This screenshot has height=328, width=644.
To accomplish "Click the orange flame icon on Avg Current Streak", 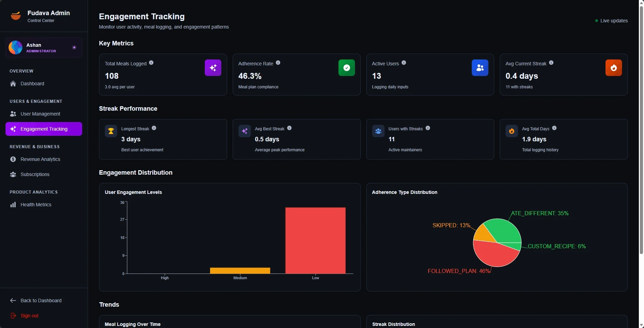I will 613,68.
